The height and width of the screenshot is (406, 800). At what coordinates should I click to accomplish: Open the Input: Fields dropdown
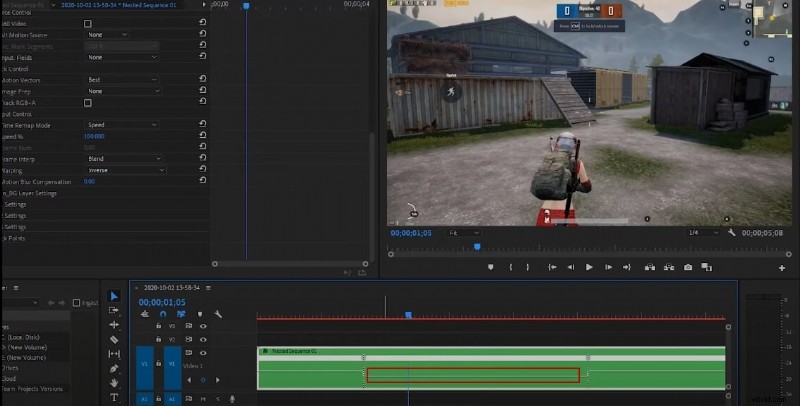[x=121, y=57]
